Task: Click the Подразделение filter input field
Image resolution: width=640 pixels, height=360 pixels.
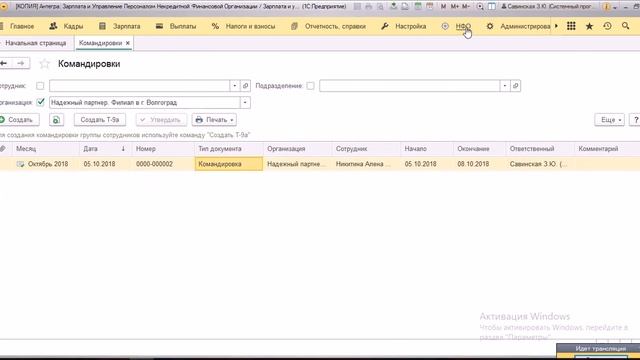Action: [409, 86]
